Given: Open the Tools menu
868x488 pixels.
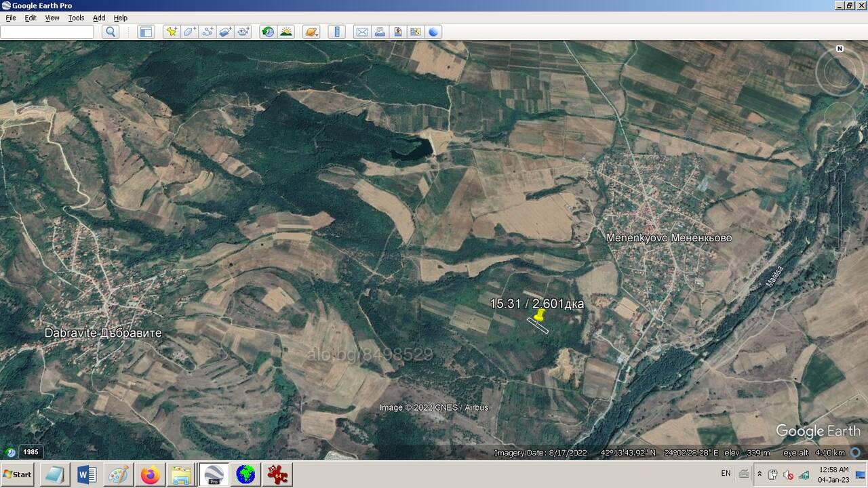Looking at the screenshot, I should pos(76,18).
